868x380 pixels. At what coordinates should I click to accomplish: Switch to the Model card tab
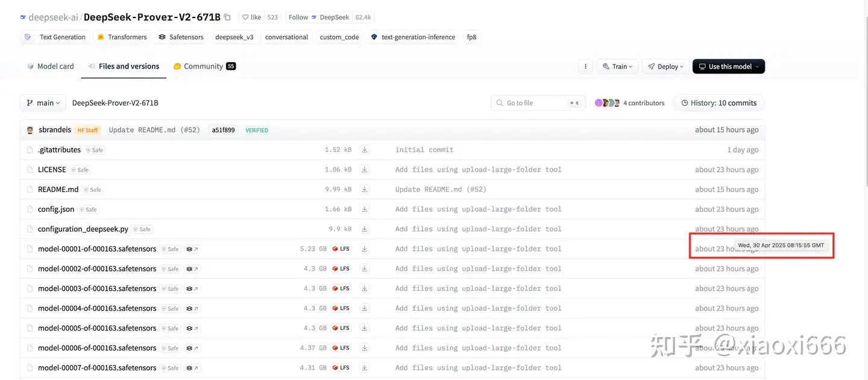point(51,66)
